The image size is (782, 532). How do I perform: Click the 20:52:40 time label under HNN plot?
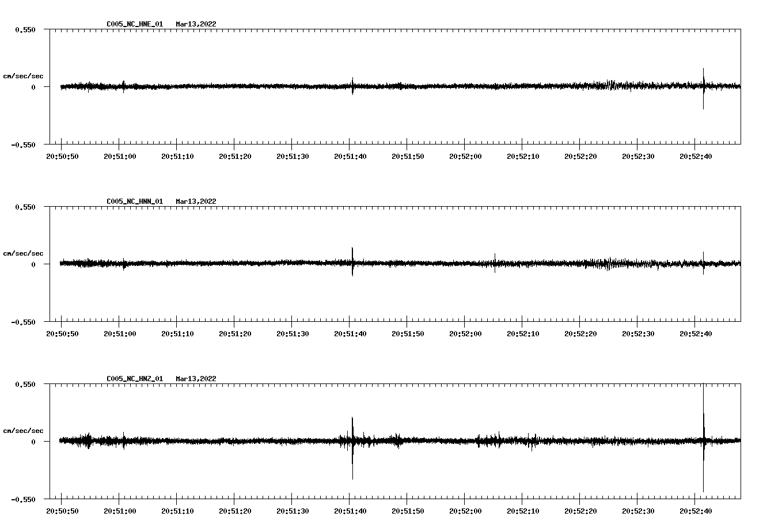(x=696, y=334)
